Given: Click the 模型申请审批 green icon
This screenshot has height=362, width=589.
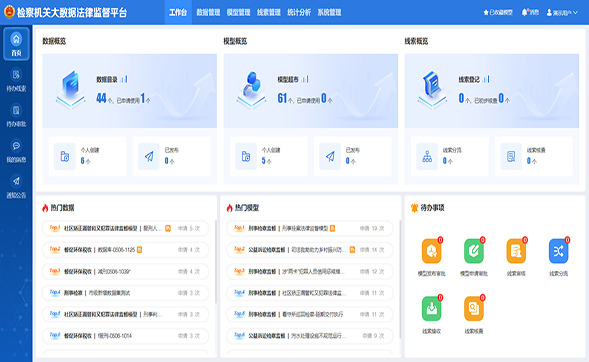Looking at the screenshot, I should 474,251.
